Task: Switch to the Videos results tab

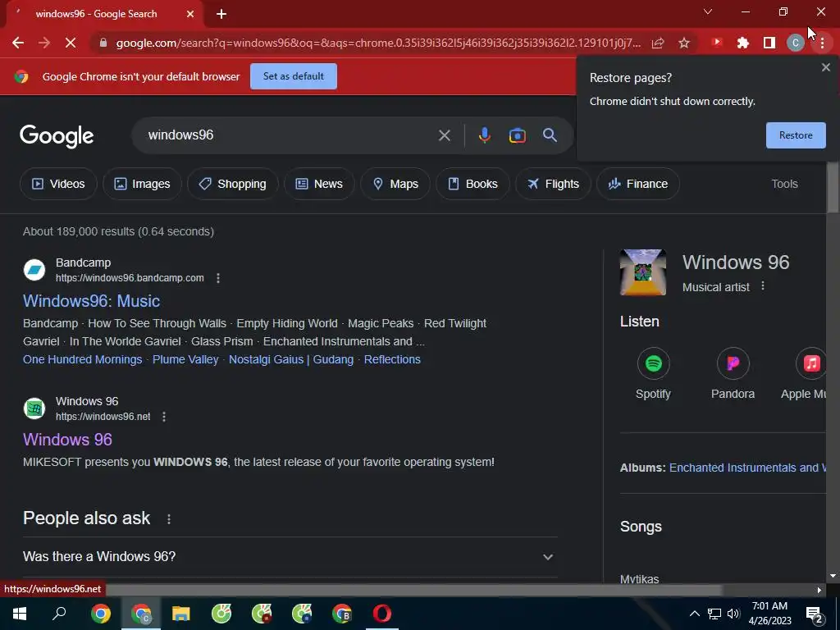Action: [58, 184]
